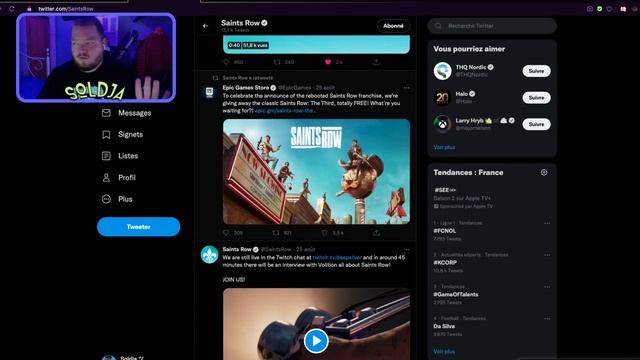
Task: Open the Listes icon in sidebar
Action: 106,156
